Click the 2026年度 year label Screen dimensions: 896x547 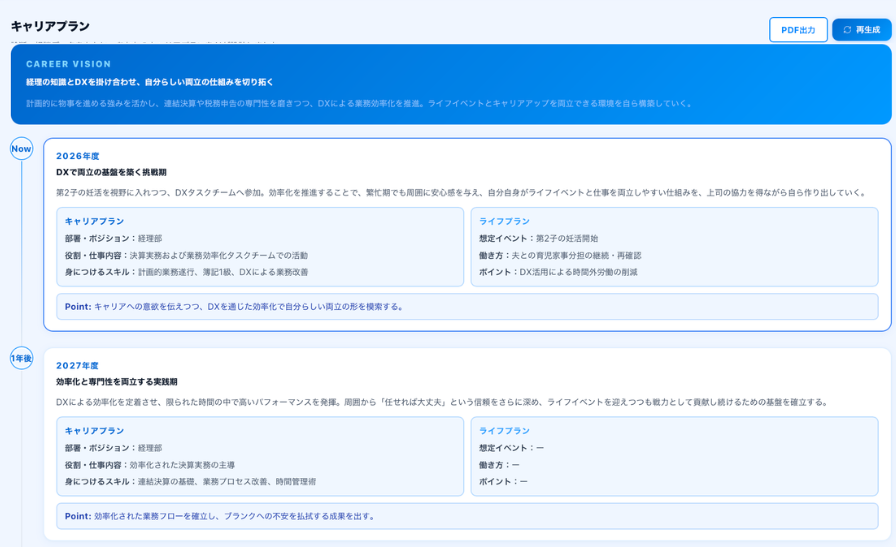78,156
